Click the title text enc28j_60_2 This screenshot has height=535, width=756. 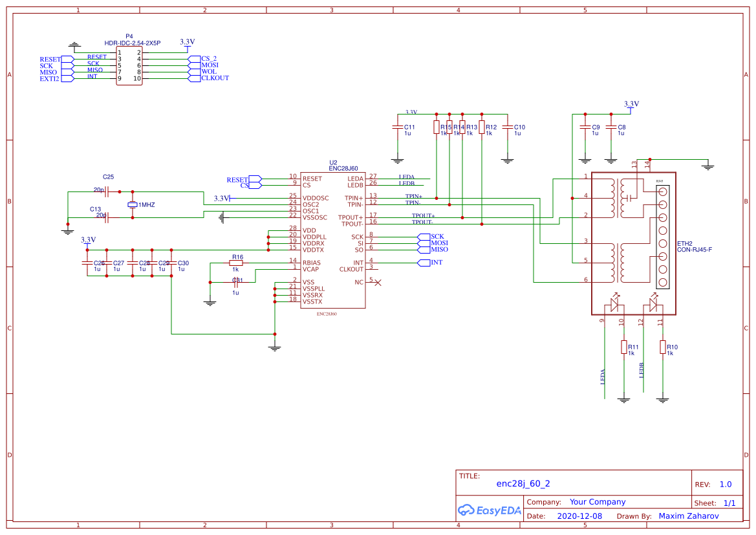[524, 483]
